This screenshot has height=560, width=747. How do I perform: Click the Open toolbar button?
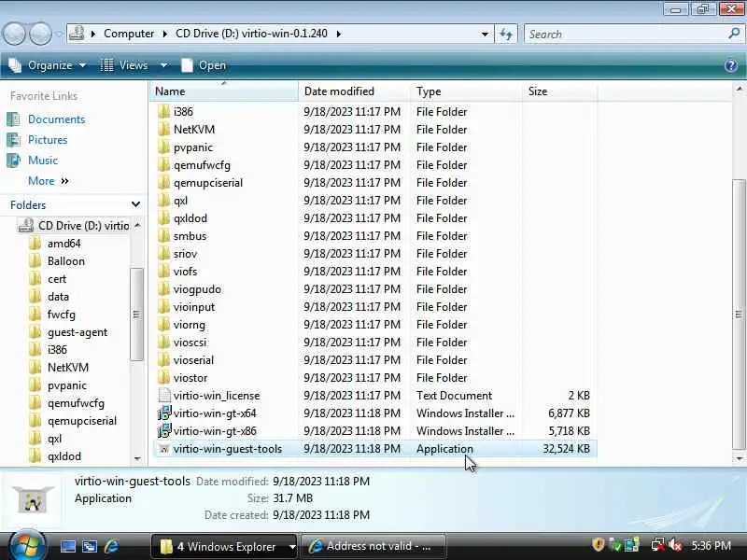[204, 65]
